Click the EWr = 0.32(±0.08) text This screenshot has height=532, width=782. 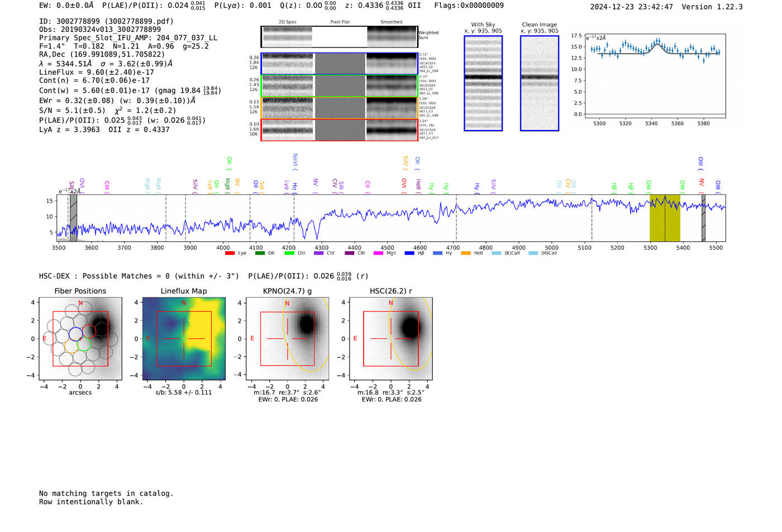click(x=117, y=100)
